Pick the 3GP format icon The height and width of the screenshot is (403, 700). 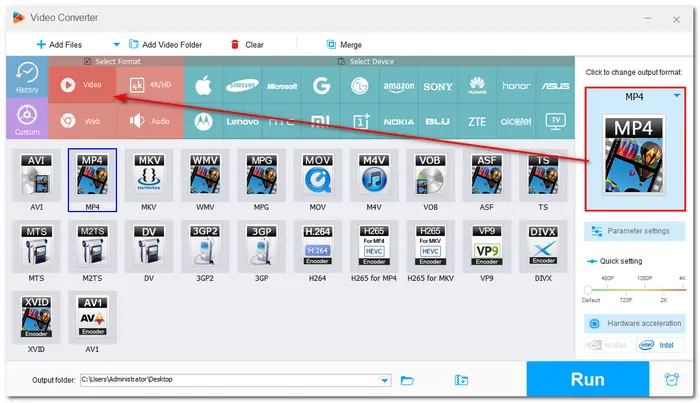tap(261, 246)
